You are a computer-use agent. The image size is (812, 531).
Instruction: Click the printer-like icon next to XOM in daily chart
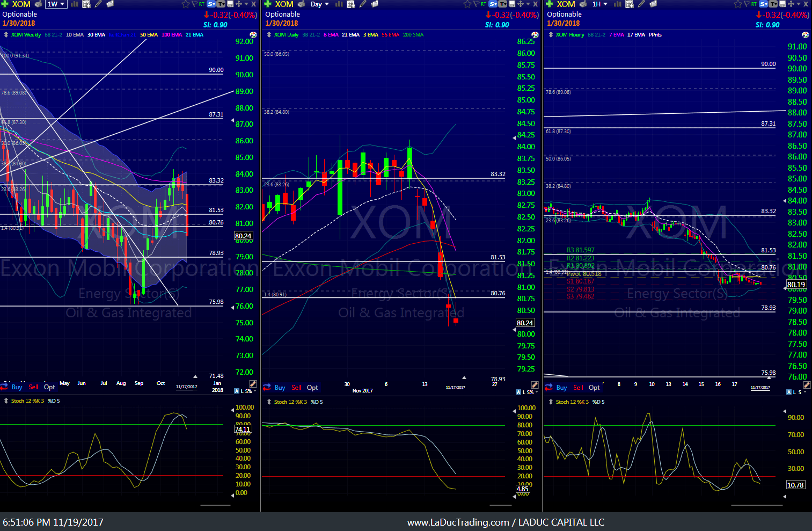302,4
